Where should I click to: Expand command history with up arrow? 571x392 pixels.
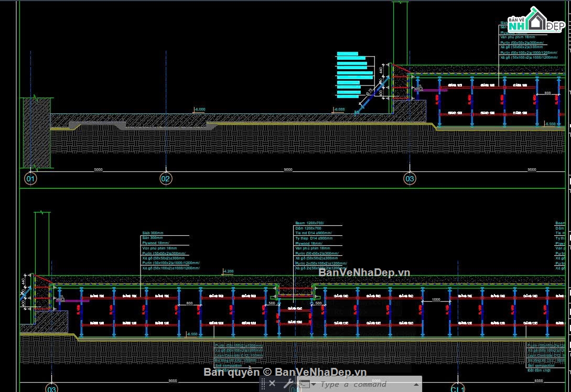(416, 384)
